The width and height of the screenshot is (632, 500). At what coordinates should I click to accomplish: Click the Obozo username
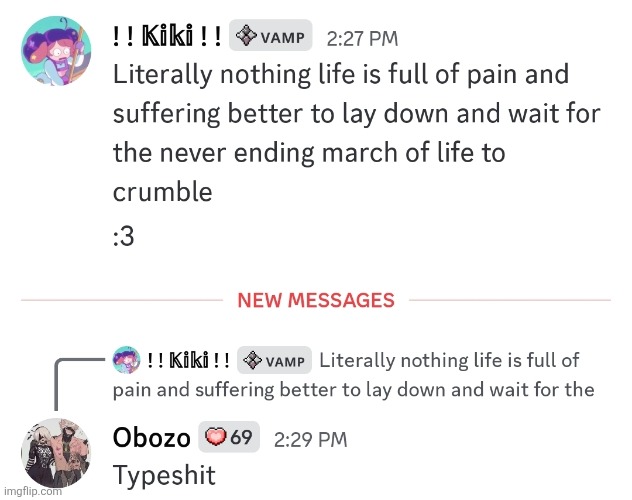(151, 437)
